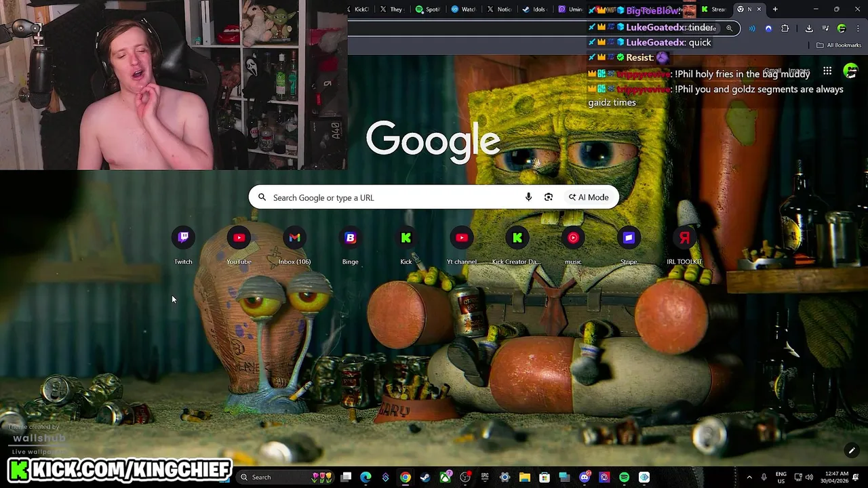
Task: Open the media controls toolbar button
Action: (x=825, y=28)
